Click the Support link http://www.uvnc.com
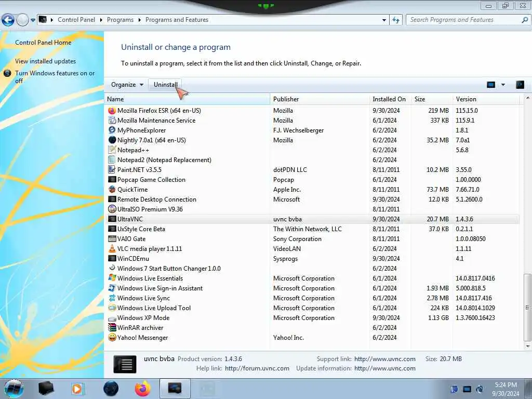The image size is (532, 399). (x=385, y=359)
